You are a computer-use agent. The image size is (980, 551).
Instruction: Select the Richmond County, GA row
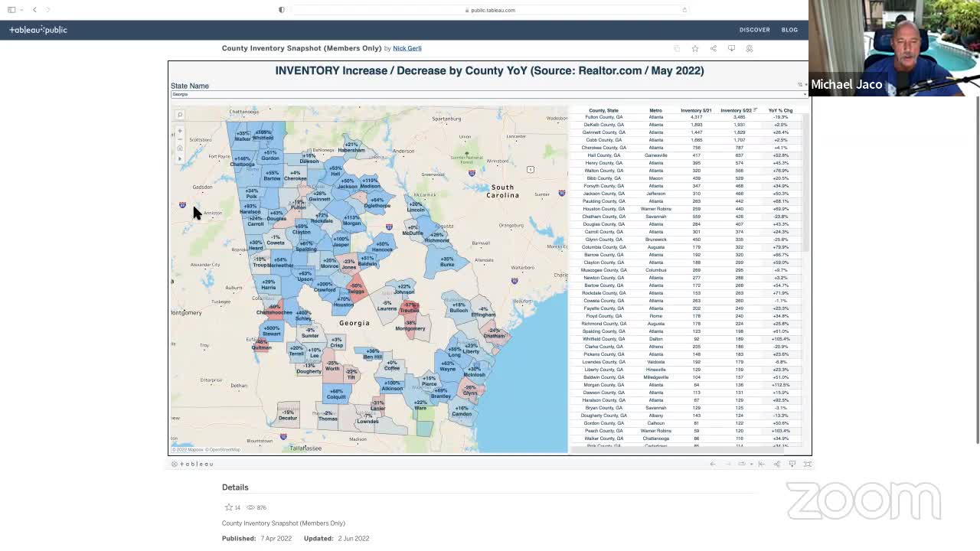coord(685,324)
